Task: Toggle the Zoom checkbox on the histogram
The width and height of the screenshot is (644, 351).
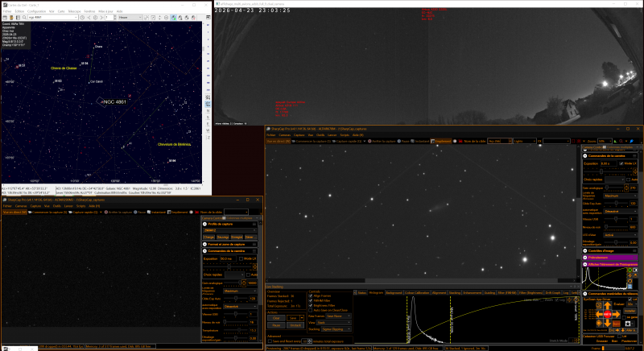Action: pos(542,299)
